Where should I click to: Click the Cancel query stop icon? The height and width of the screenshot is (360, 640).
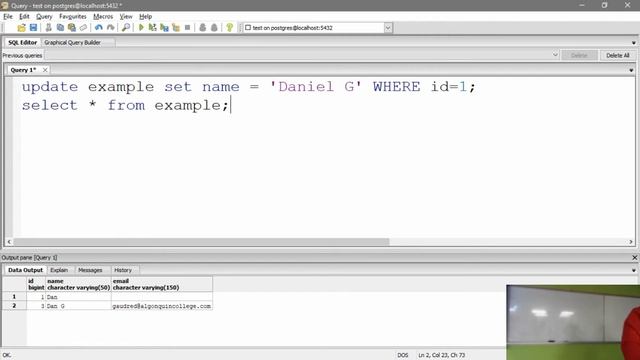point(187,28)
